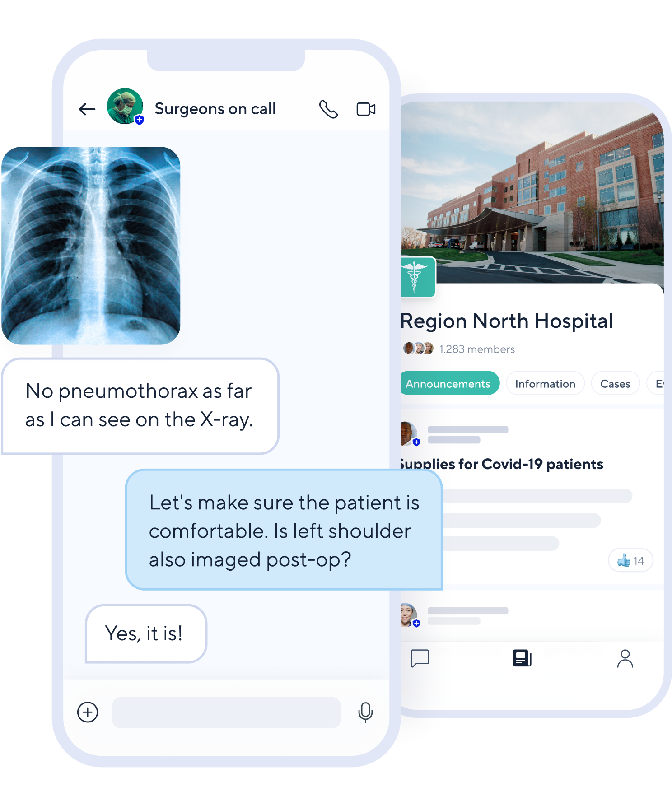Open the Region North Hospital title
This screenshot has width=672, height=810.
(x=507, y=321)
